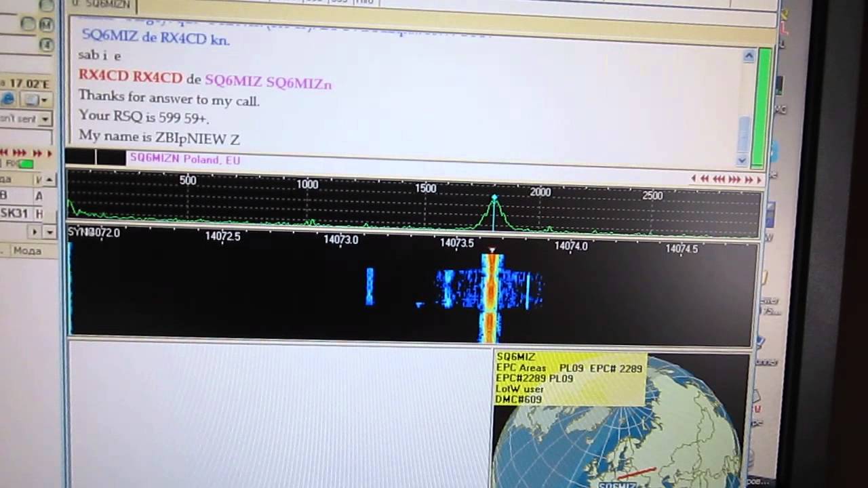Click the left list scroll-down arrow
Image resolution: width=868 pixels, height=488 pixels.
click(x=49, y=232)
